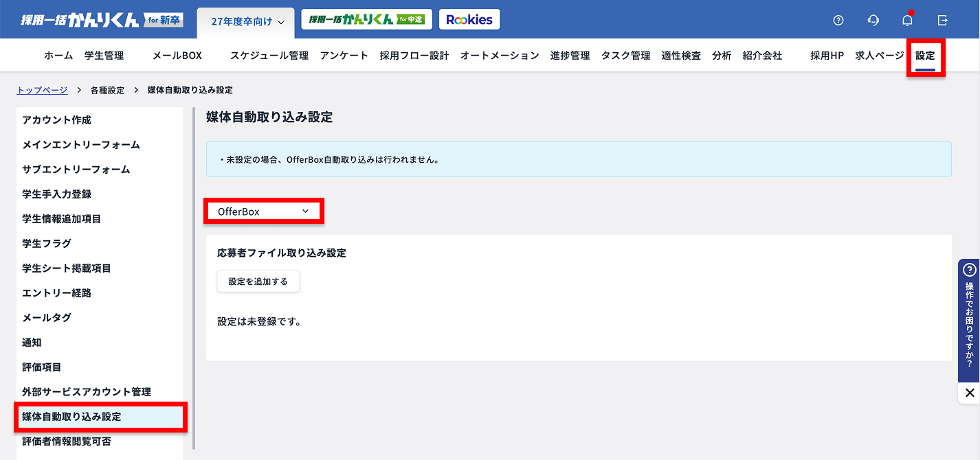Click the support headset icon
The height and width of the screenshot is (460, 980).
pos(873,20)
